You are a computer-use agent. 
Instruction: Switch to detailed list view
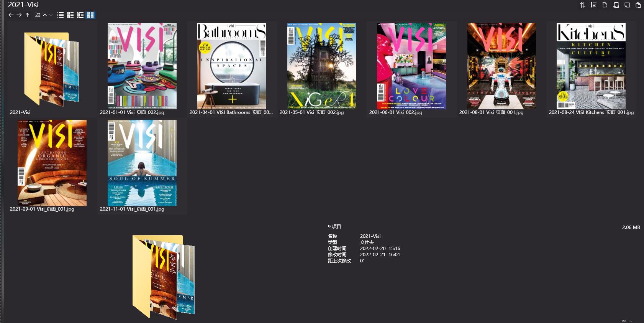pyautogui.click(x=80, y=15)
